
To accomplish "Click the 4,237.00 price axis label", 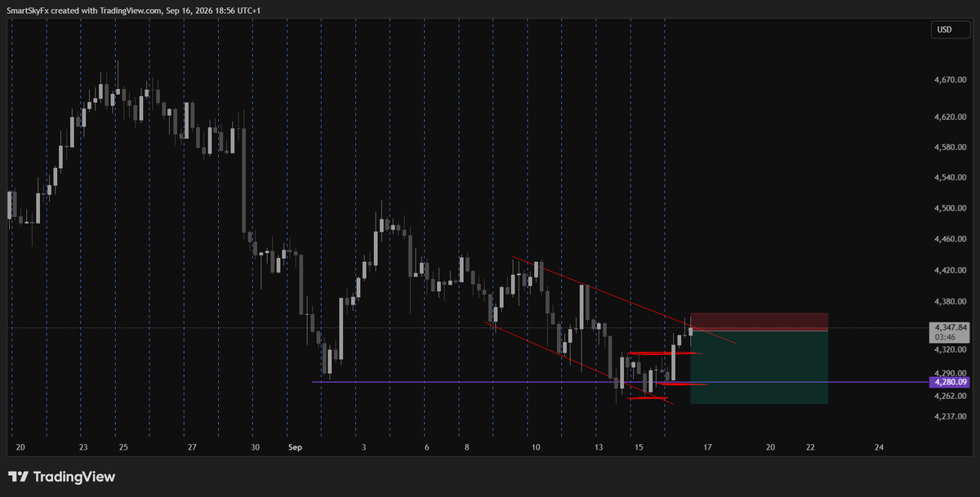I will (x=950, y=416).
